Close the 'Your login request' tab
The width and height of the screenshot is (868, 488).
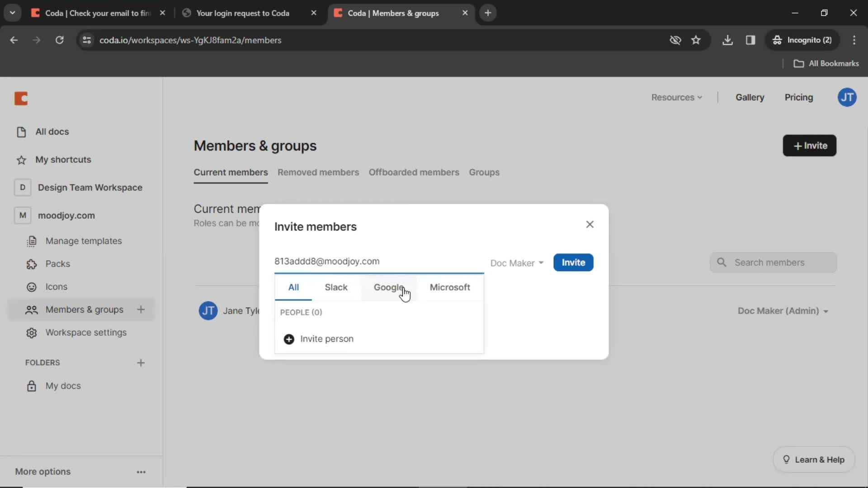(314, 13)
